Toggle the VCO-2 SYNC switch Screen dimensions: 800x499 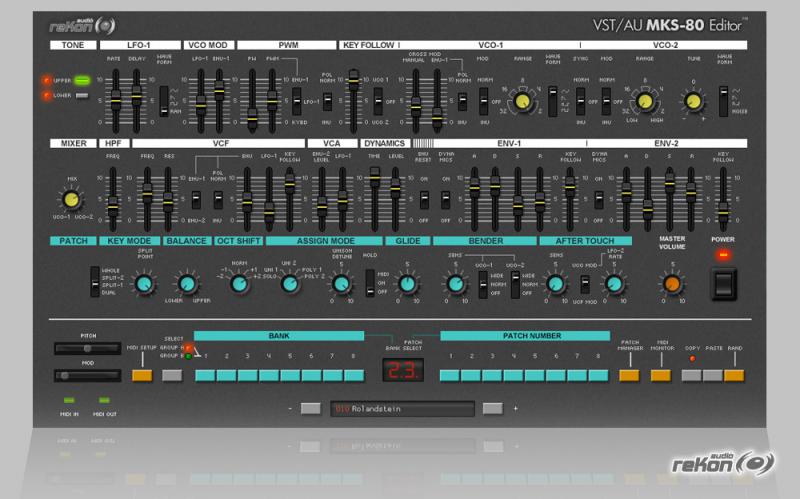pos(581,101)
